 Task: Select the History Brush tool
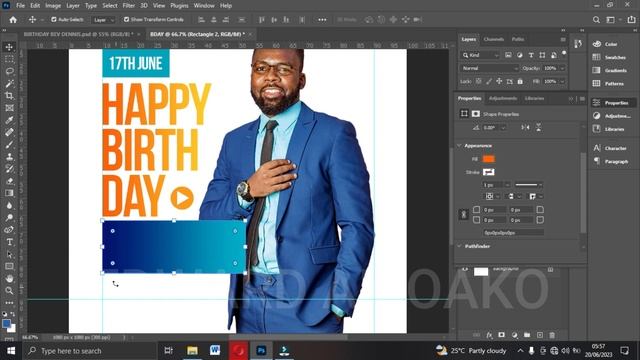point(9,169)
